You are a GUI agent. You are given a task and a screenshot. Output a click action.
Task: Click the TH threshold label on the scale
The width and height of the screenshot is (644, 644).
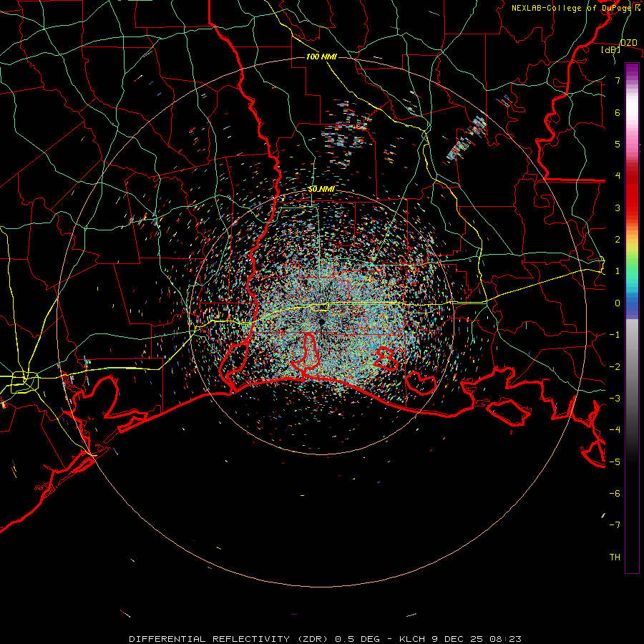click(x=615, y=557)
